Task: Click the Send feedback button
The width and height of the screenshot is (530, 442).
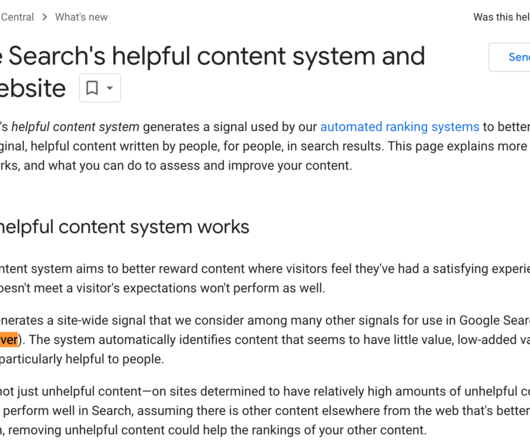Action: (509, 57)
